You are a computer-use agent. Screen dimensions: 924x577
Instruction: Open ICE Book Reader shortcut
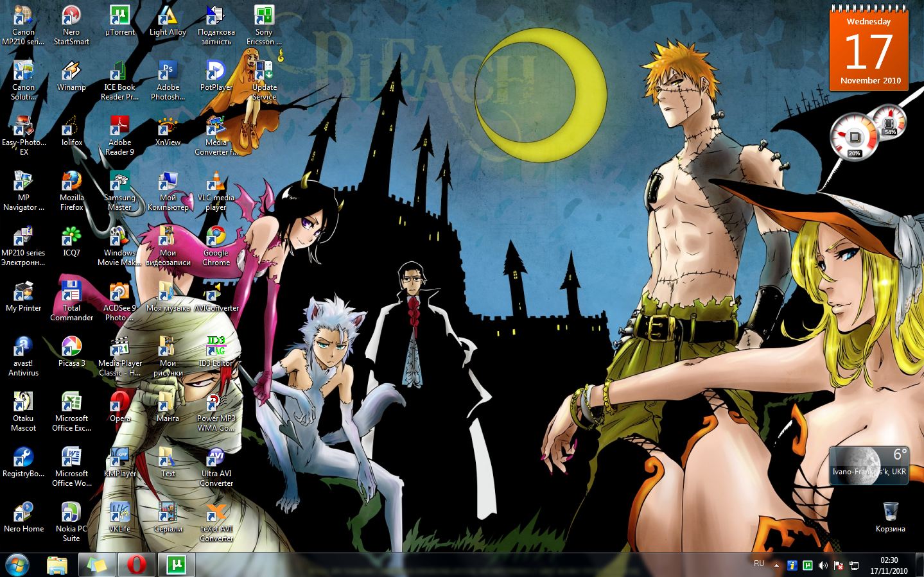(x=119, y=81)
